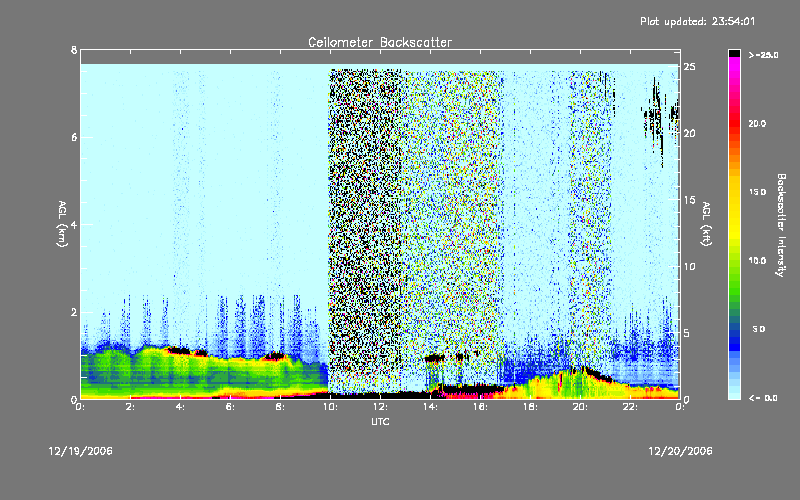Click the 'Ceilometer Backscatter' plot title
The width and height of the screenshot is (800, 500).
380,42
